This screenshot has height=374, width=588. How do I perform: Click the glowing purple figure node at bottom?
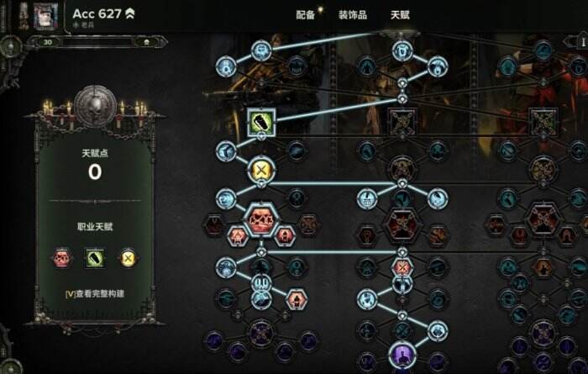[402, 355]
